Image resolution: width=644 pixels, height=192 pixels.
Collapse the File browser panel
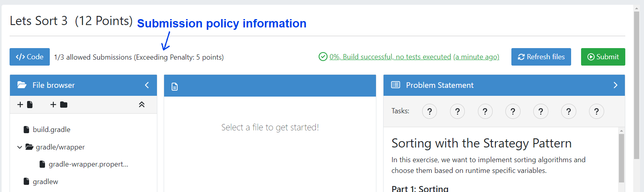pos(147,85)
